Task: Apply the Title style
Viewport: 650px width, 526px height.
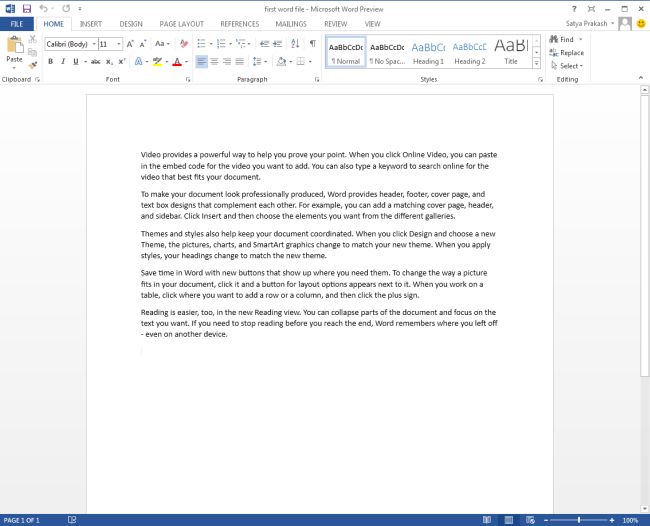Action: click(x=511, y=51)
